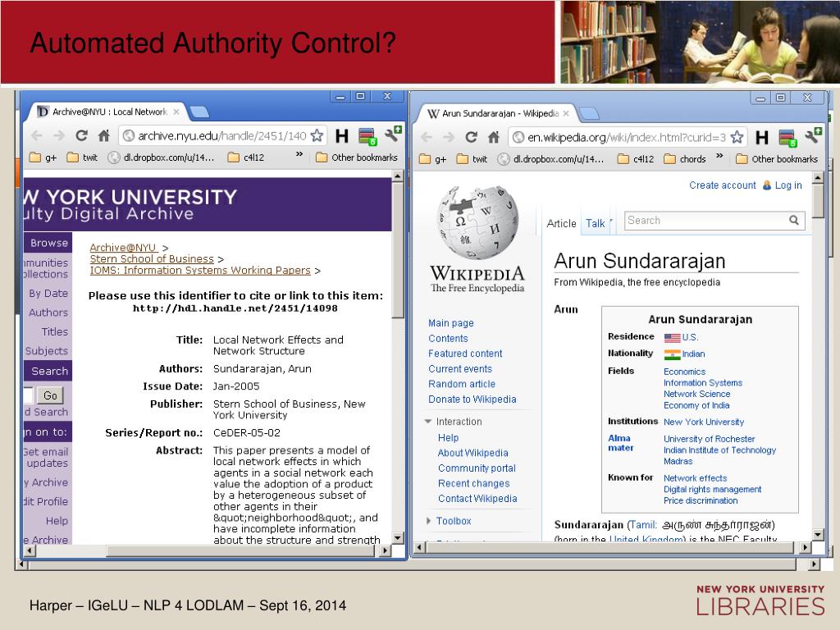The width and height of the screenshot is (840, 630).
Task: Open Random article link in Wikipedia sidebar
Action: coord(462,384)
